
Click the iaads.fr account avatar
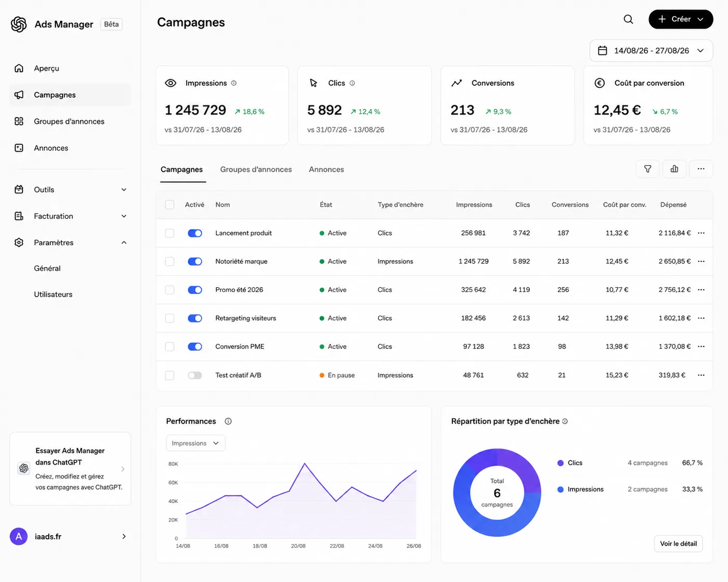19,537
